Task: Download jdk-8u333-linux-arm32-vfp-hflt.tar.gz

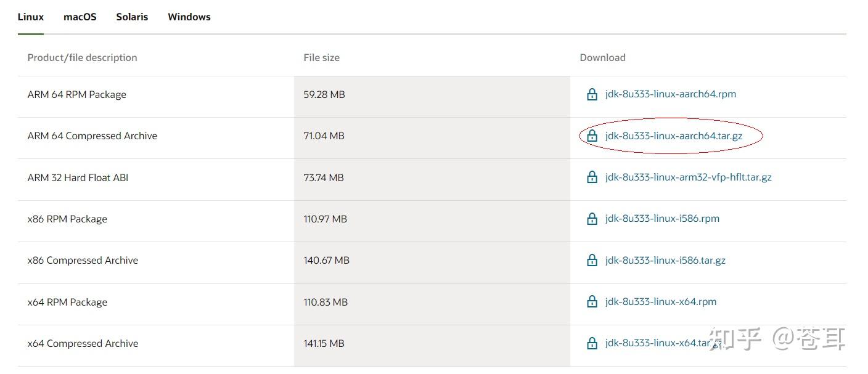Action: pos(688,177)
